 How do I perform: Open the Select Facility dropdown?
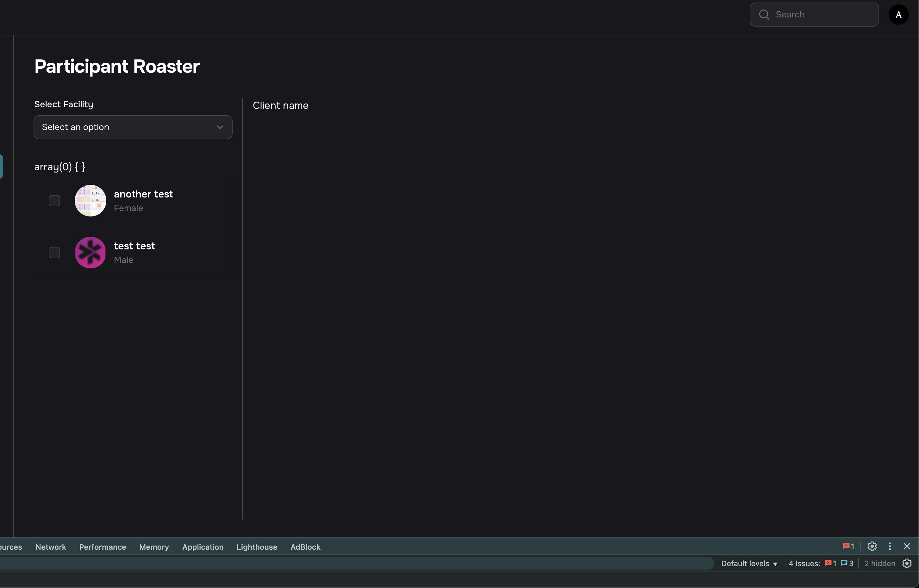point(133,127)
